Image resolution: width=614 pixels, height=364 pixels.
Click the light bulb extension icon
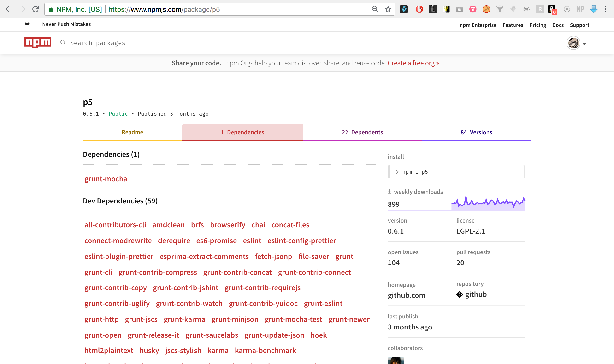[x=446, y=9]
